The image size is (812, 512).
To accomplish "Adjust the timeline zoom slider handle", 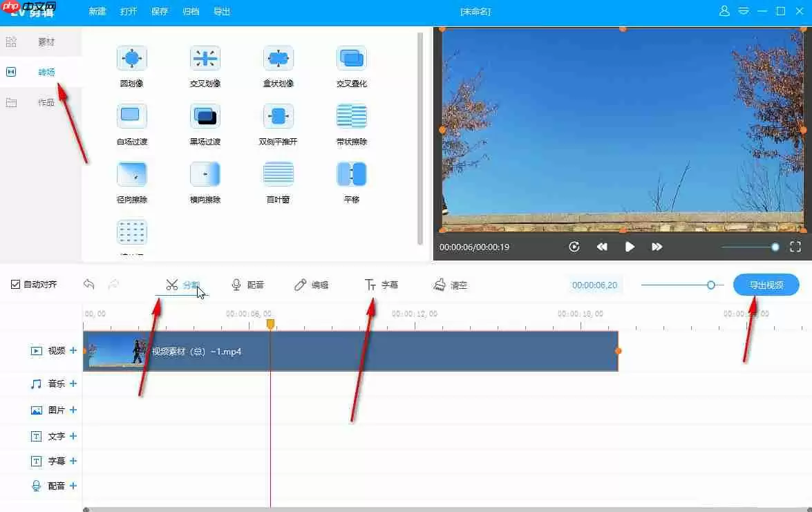I will coord(710,285).
